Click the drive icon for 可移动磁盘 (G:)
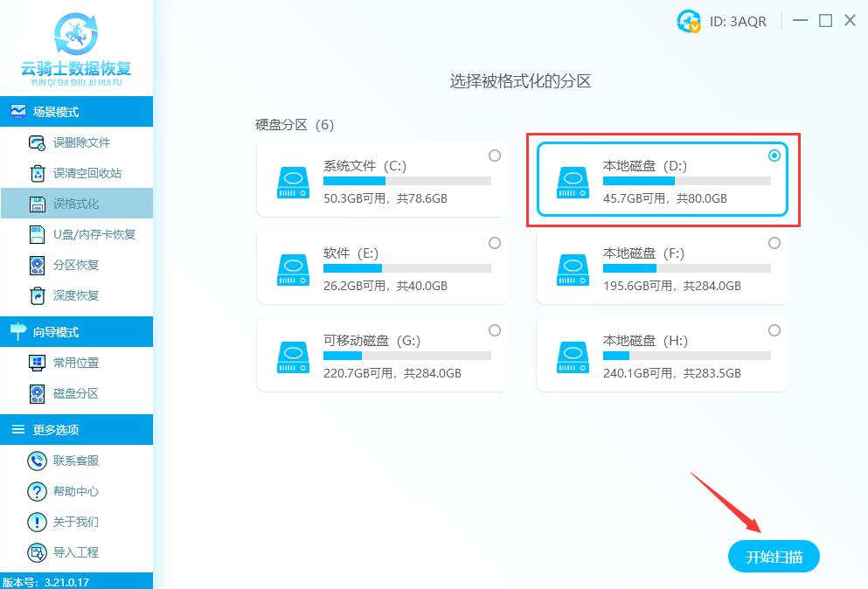 293,357
